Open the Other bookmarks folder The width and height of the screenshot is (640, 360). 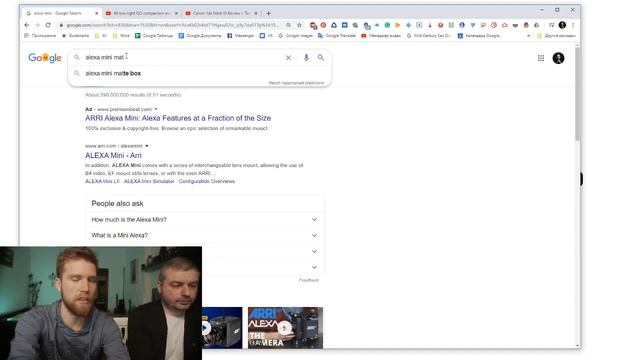(556, 36)
